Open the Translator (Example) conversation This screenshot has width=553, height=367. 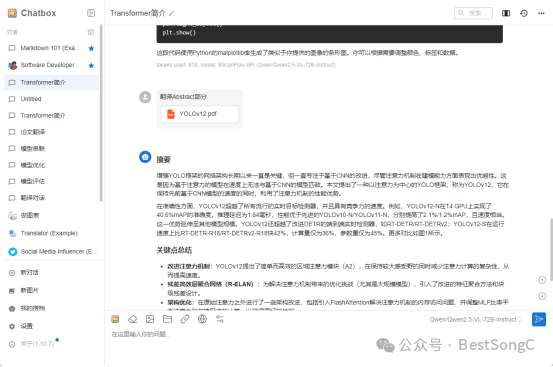tap(52, 233)
